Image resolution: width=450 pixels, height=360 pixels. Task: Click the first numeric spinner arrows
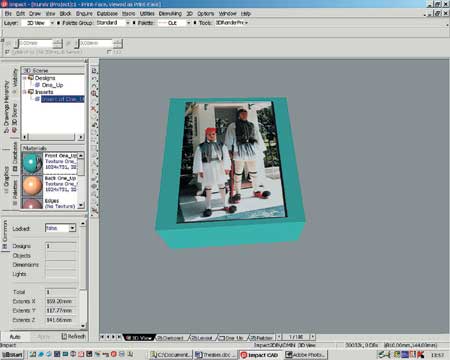click(57, 43)
